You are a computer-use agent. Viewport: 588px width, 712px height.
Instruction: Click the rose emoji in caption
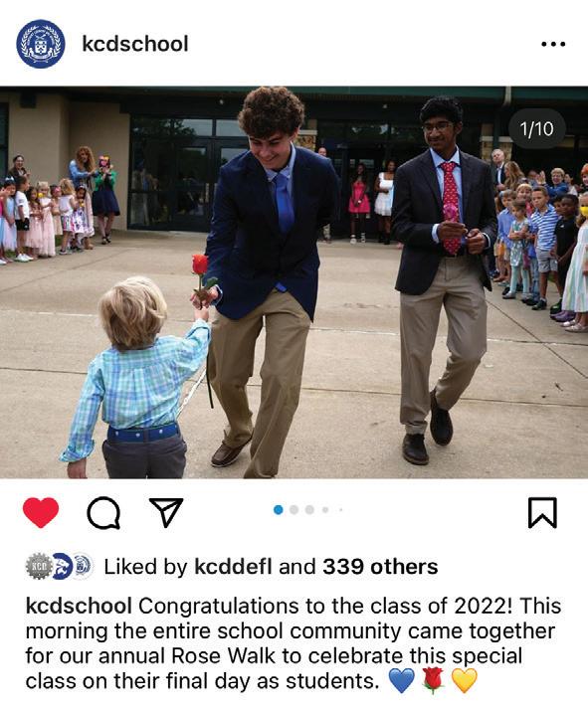[x=433, y=680]
